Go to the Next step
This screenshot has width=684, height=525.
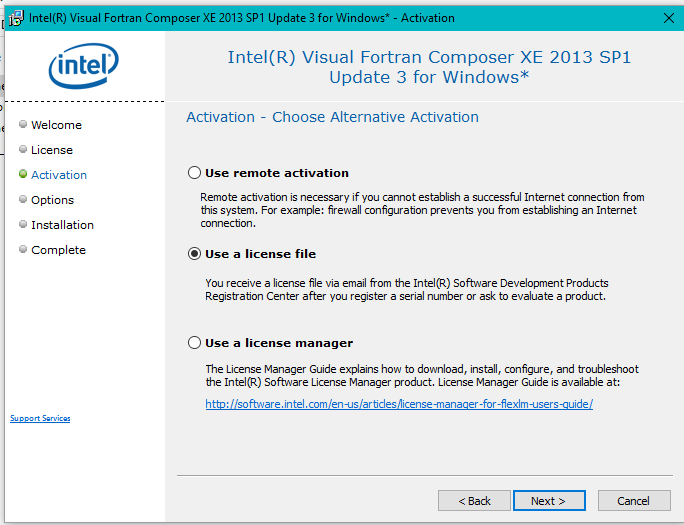click(x=549, y=501)
